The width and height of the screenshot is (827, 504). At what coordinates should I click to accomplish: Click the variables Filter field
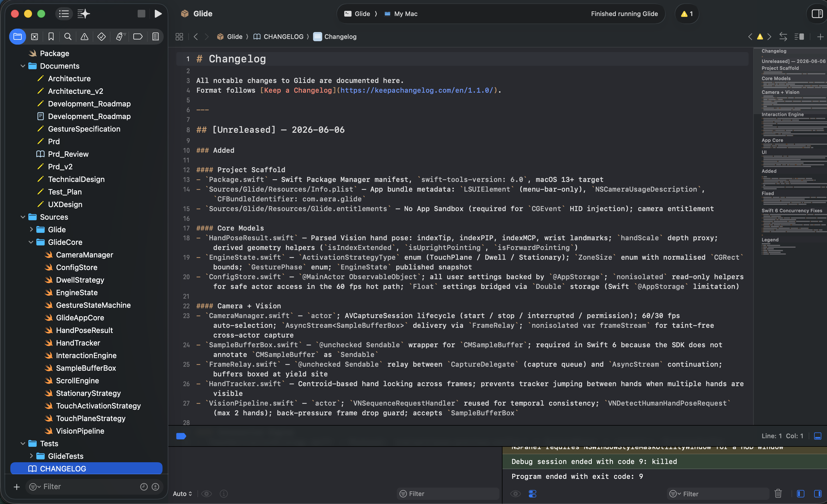pos(448,494)
